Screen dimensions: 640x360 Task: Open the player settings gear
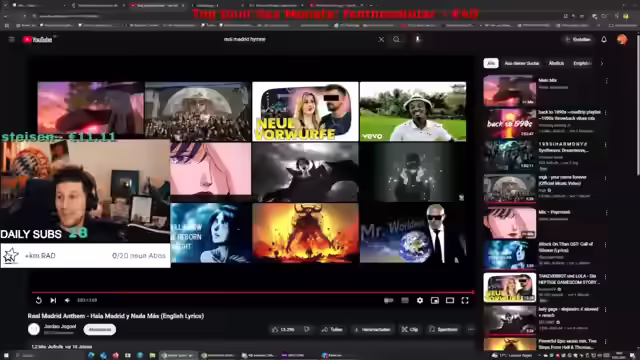(420, 300)
